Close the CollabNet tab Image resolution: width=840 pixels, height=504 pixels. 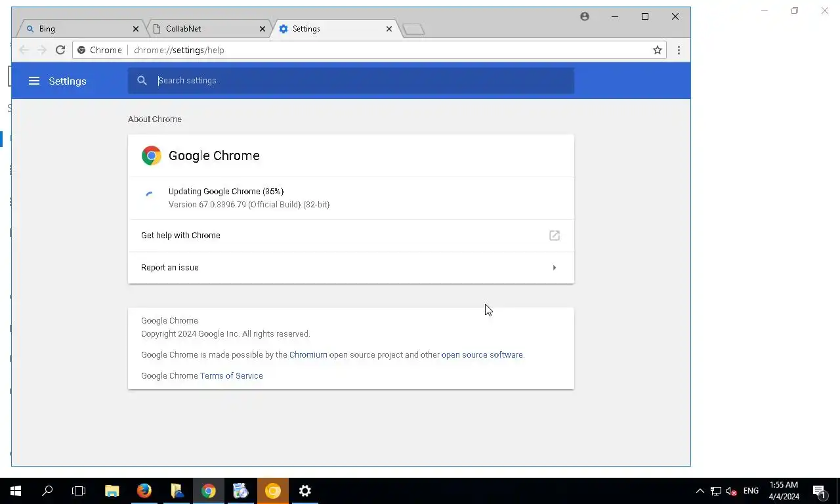click(x=262, y=29)
